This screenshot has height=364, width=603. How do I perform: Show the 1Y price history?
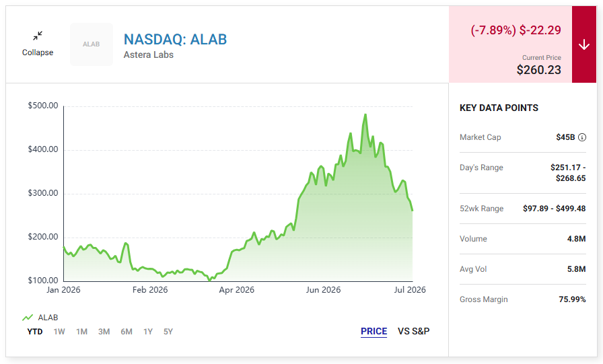coord(148,331)
